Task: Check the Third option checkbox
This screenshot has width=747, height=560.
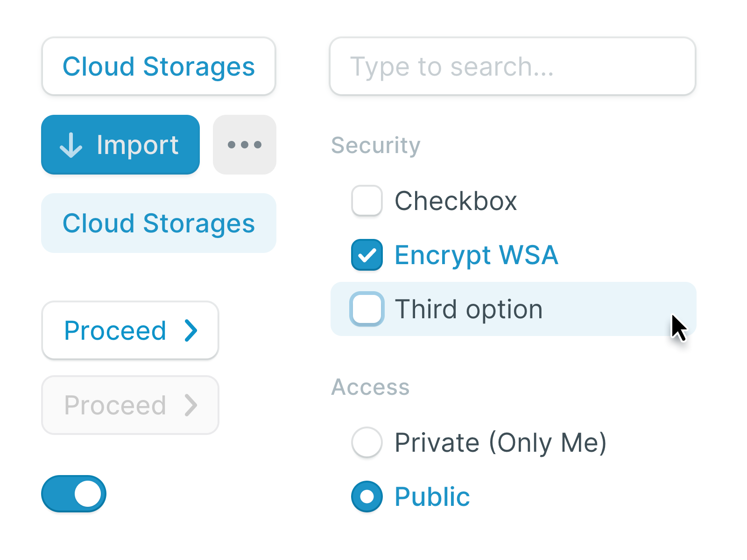Action: point(367,309)
